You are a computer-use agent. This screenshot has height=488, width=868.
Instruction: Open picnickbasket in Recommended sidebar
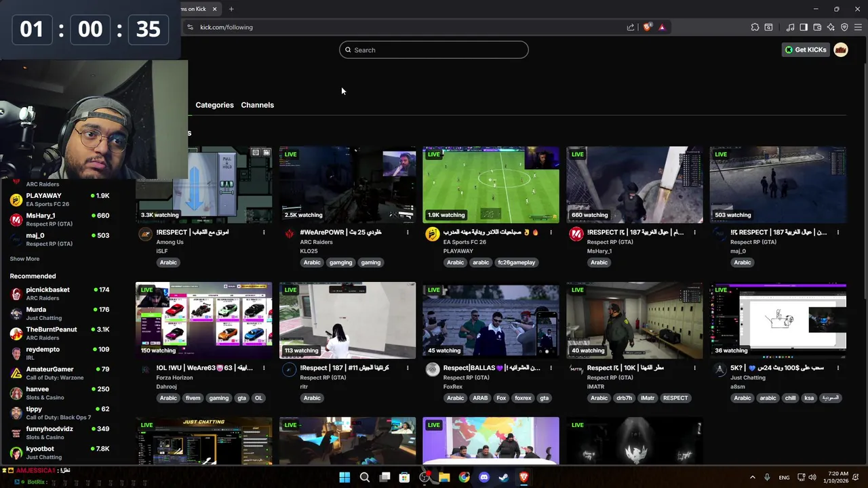click(60, 293)
